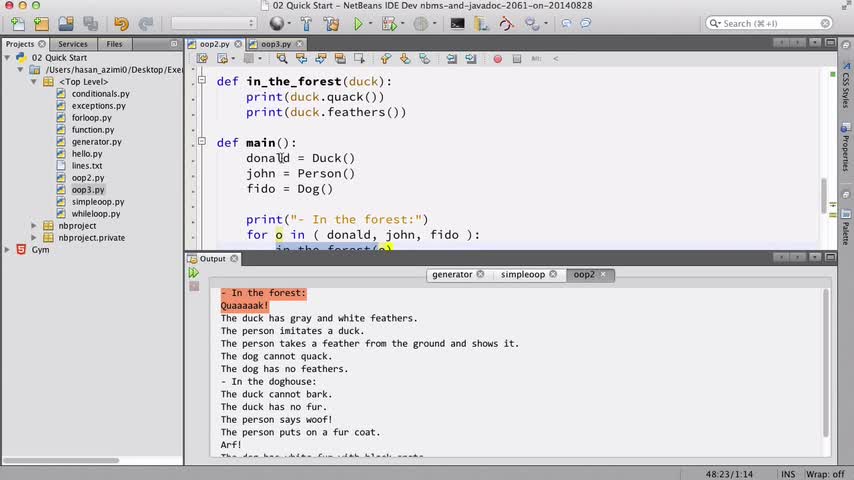Click the Shift Line Right editor icon

click(471, 59)
